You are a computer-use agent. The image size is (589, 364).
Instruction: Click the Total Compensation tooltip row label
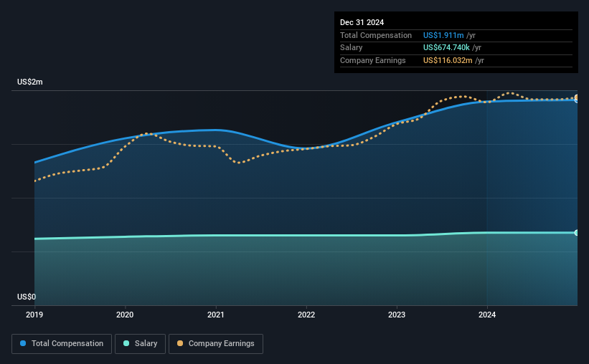376,35
